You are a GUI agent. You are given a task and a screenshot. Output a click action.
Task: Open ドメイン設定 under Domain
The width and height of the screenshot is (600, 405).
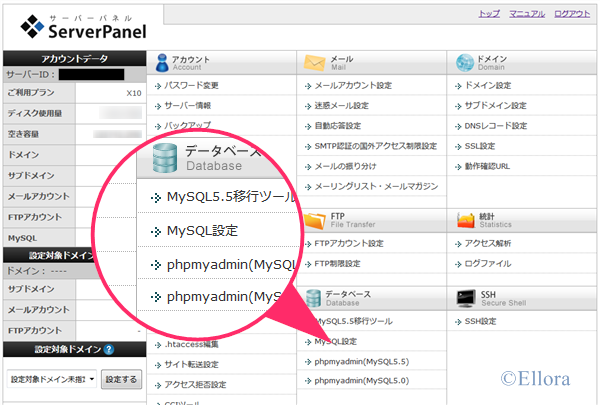(488, 85)
